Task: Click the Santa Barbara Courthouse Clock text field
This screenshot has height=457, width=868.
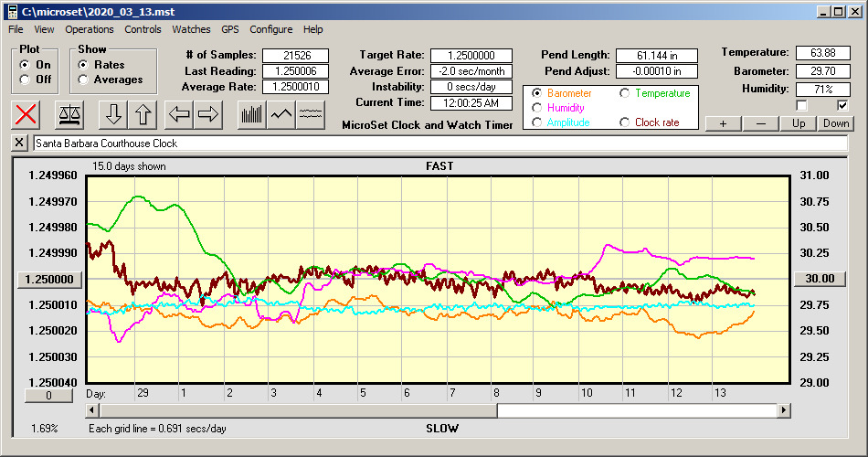Action: click(439, 143)
